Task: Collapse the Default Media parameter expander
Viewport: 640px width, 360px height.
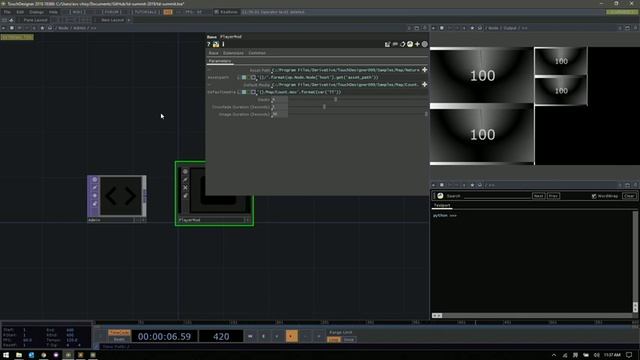Action: click(x=209, y=85)
